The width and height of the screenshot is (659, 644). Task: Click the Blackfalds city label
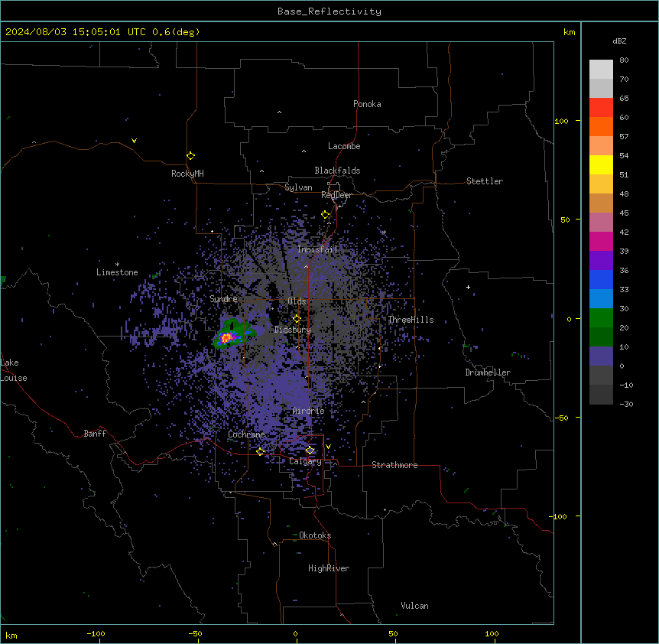point(337,171)
